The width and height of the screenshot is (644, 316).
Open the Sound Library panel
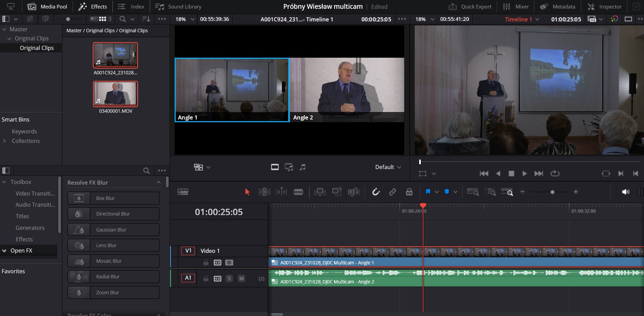click(x=178, y=6)
